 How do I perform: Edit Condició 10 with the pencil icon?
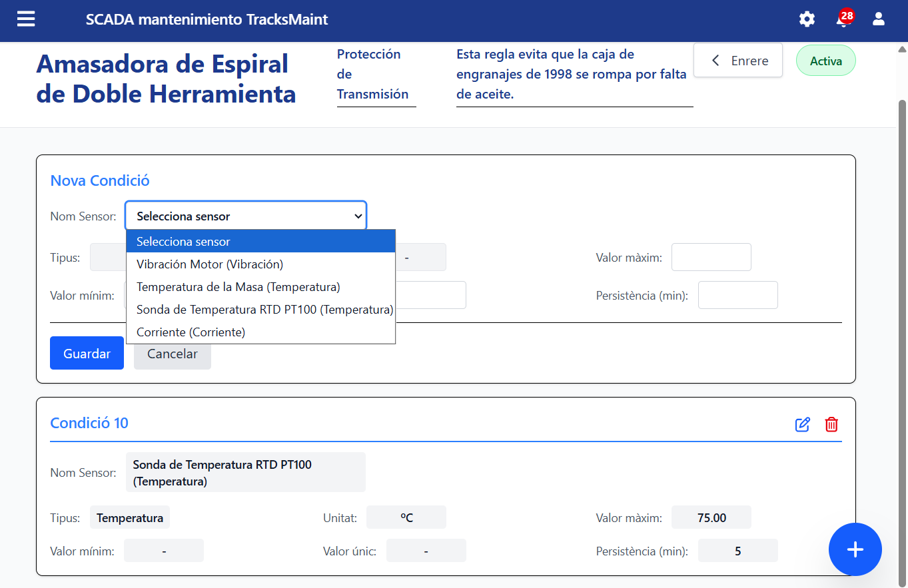[x=802, y=424]
